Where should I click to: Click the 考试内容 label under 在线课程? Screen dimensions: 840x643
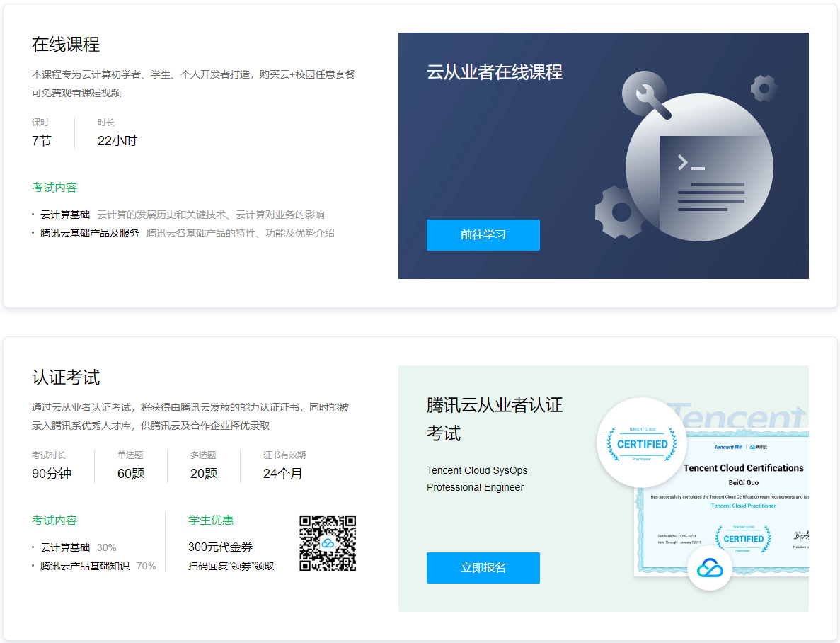(x=54, y=187)
